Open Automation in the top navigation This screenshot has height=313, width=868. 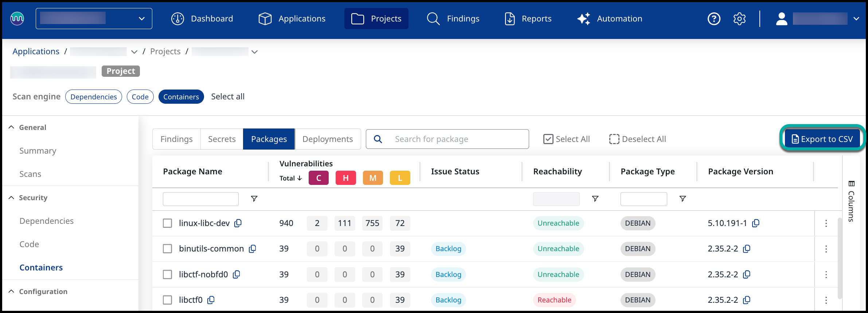(610, 19)
